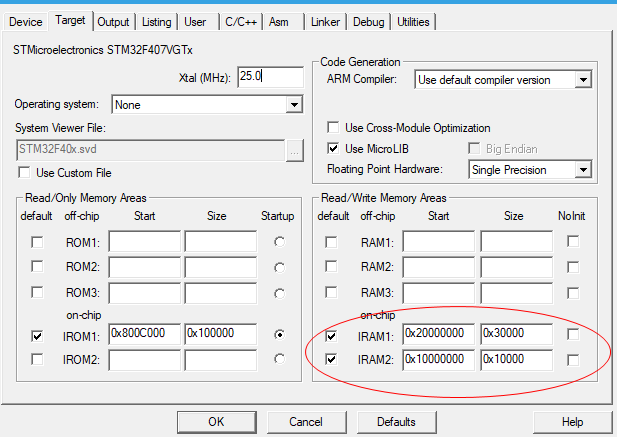
Task: Toggle the IROM1 default checkbox
Action: 37,336
